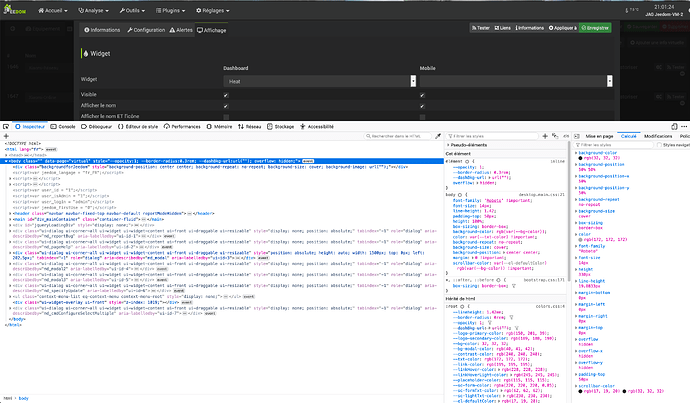Image resolution: width=690 pixels, height=403 pixels.
Task: Click the Tester button in dialog
Action: tap(481, 28)
